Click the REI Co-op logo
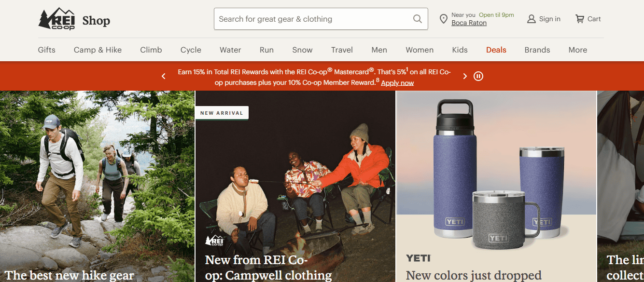The width and height of the screenshot is (644, 282). tap(56, 19)
